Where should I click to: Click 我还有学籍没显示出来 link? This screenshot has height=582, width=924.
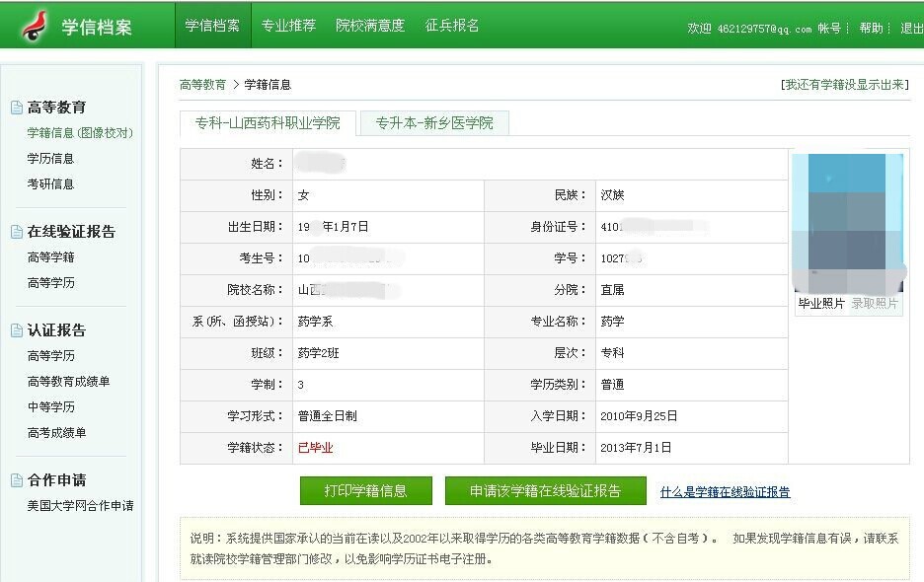click(x=844, y=85)
